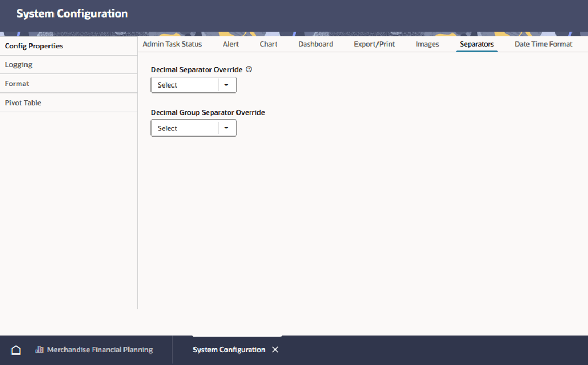
Task: Open the Format sidebar section
Action: click(x=69, y=84)
